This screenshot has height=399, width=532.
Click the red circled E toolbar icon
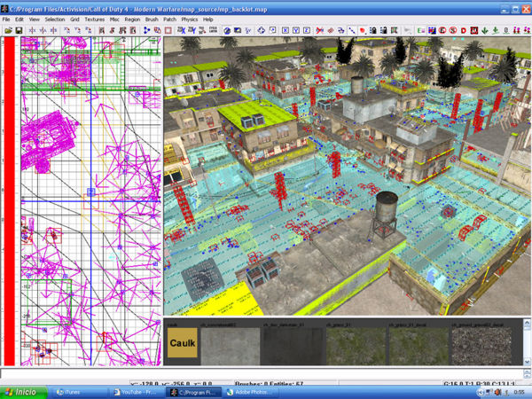click(442, 30)
